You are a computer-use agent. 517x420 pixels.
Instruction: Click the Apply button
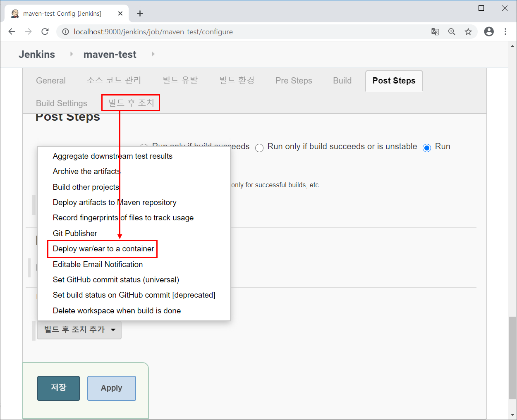(x=112, y=388)
